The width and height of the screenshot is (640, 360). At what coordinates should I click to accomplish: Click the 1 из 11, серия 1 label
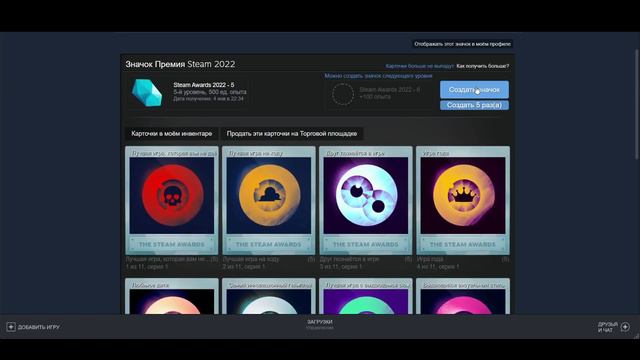(x=147, y=267)
